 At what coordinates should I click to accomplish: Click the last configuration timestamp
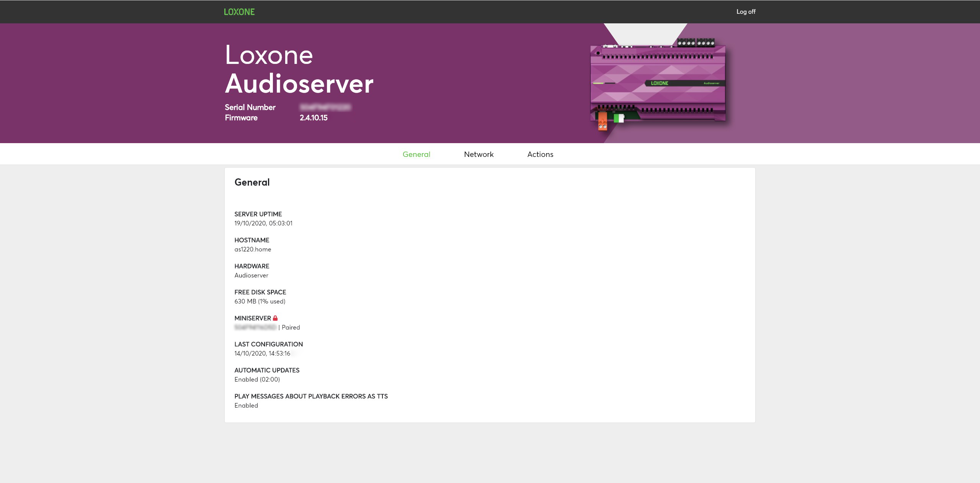pyautogui.click(x=262, y=354)
